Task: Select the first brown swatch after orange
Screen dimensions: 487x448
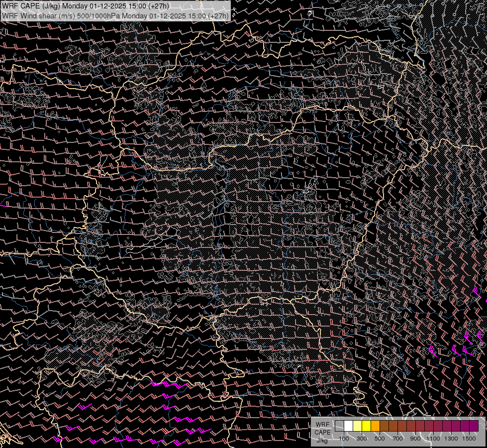Action: [x=385, y=426]
